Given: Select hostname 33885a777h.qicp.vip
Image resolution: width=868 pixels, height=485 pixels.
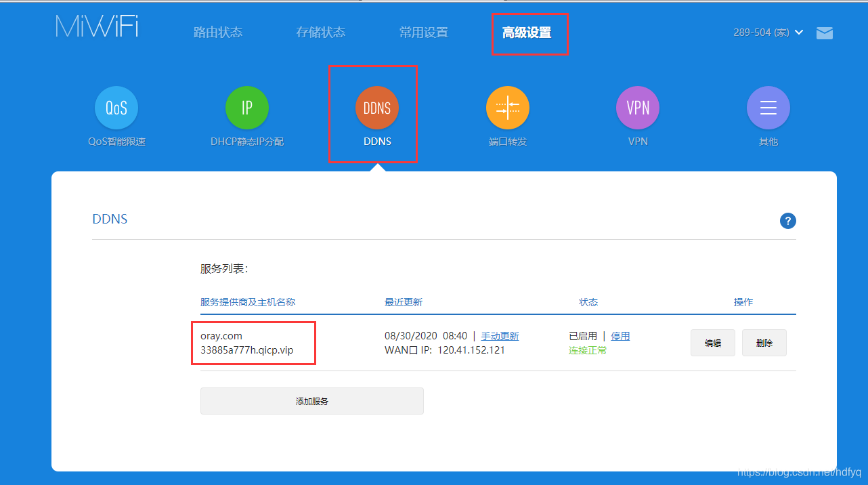Looking at the screenshot, I should click(x=247, y=350).
